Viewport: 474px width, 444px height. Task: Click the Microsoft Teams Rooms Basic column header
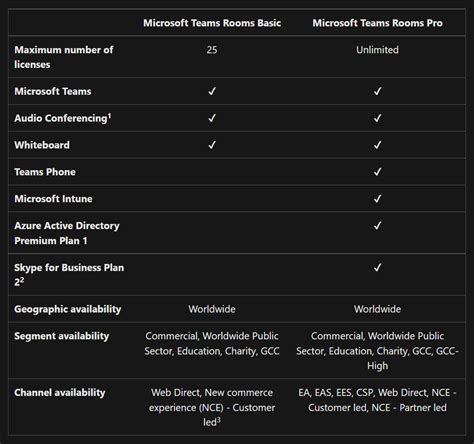(212, 23)
